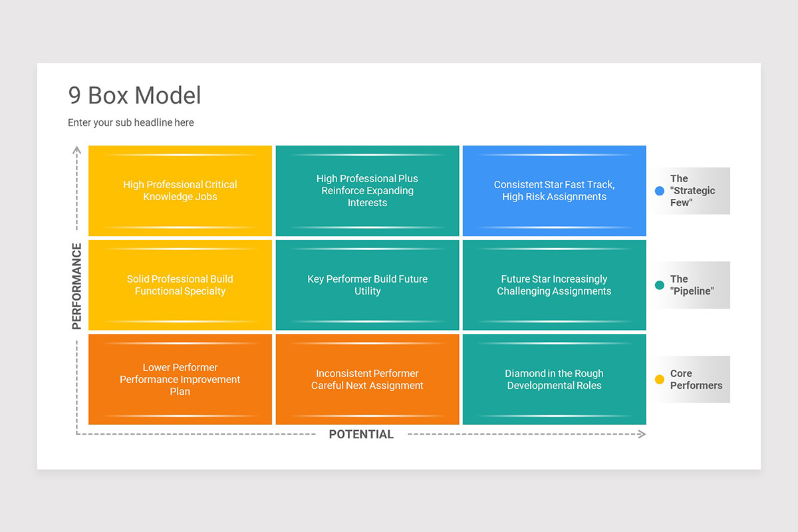Click the 'Inconsistent Performer Careful Next Assignment' cell
This screenshot has height=532, width=798.
367,380
